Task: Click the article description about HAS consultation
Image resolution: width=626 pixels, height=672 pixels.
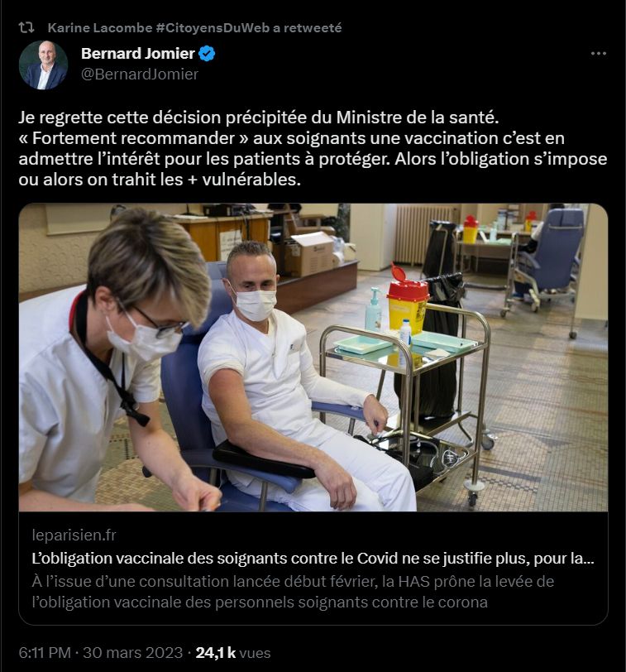Action: 293,592
